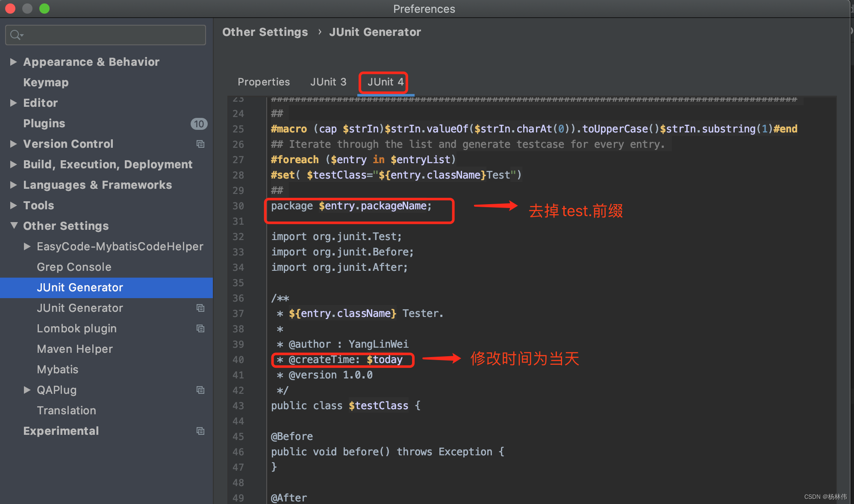Image resolution: width=854 pixels, height=504 pixels.
Task: Click the project-level icon next to Experimental
Action: click(x=200, y=431)
